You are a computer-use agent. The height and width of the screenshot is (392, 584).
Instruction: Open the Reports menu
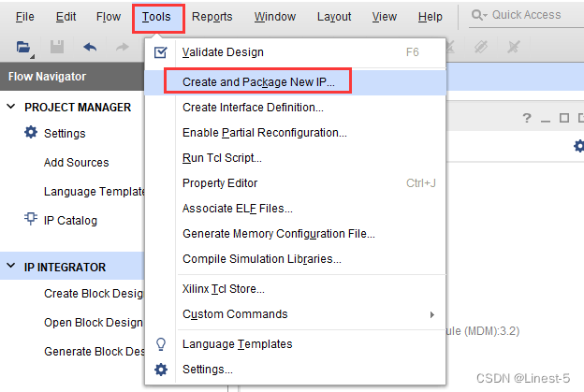click(212, 17)
